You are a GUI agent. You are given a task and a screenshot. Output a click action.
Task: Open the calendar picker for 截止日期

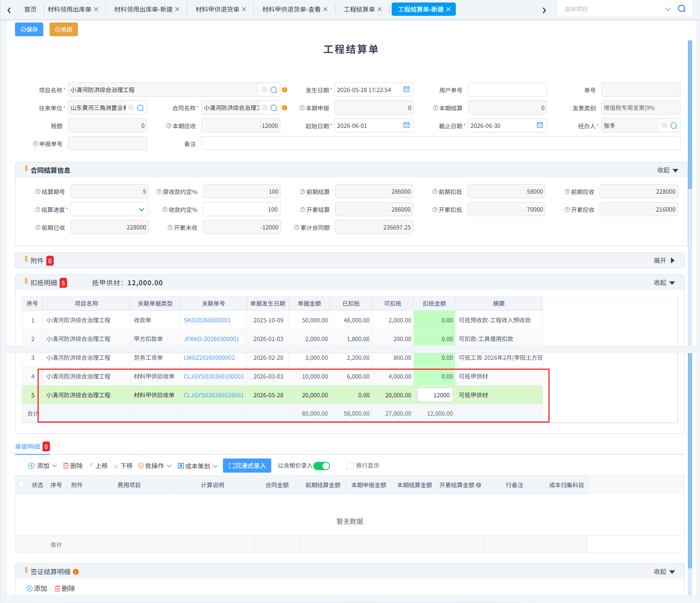[x=540, y=125]
